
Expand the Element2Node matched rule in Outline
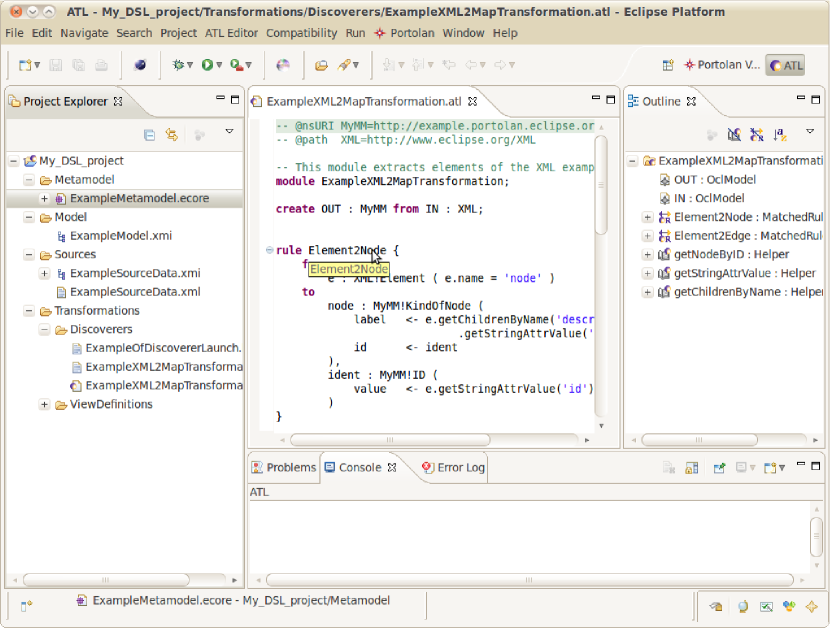coord(648,217)
